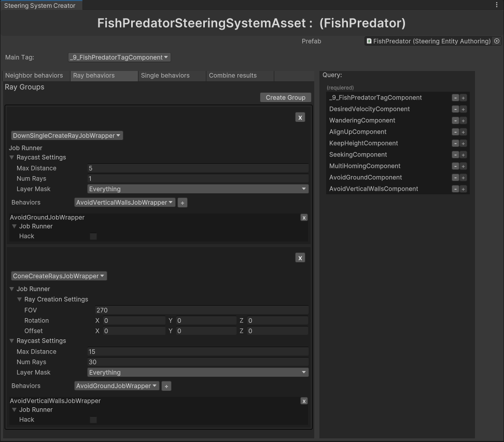This screenshot has width=504, height=442.
Task: Collapse the Ray Creation Settings foldout
Action: click(20, 300)
